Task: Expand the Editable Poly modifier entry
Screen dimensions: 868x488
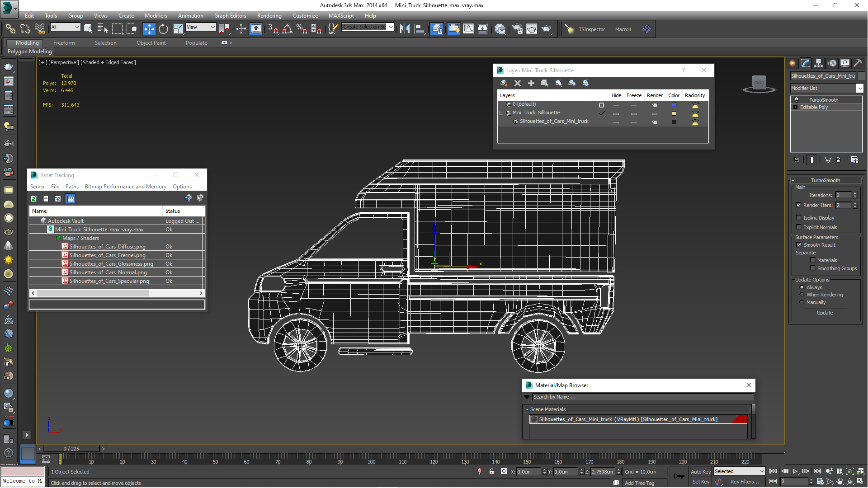Action: click(795, 107)
